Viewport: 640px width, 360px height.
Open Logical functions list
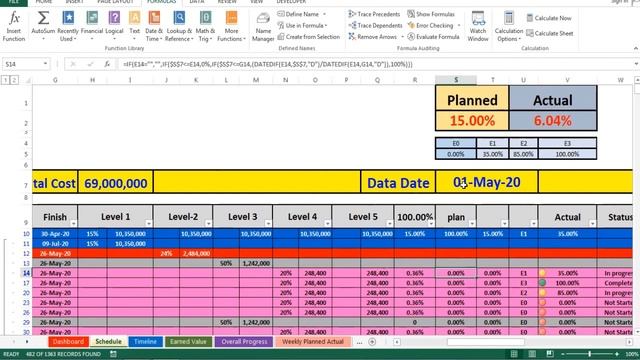pos(114,26)
